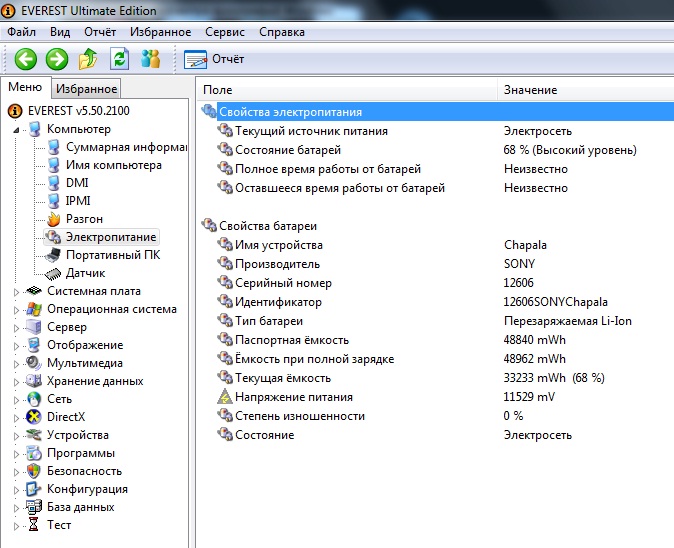Open the Сервис menu
This screenshot has height=548, width=674.
(x=225, y=32)
